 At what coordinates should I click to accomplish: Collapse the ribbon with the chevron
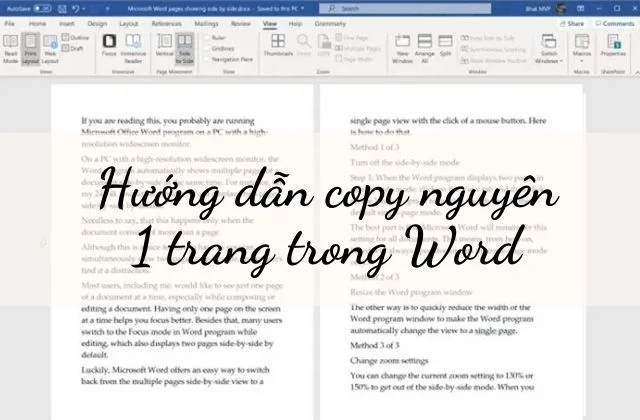pos(637,72)
